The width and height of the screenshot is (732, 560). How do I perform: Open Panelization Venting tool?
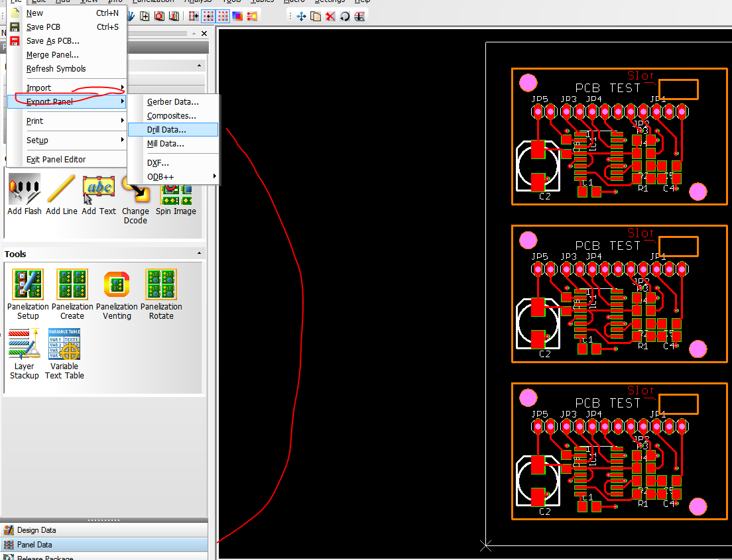pyautogui.click(x=117, y=294)
